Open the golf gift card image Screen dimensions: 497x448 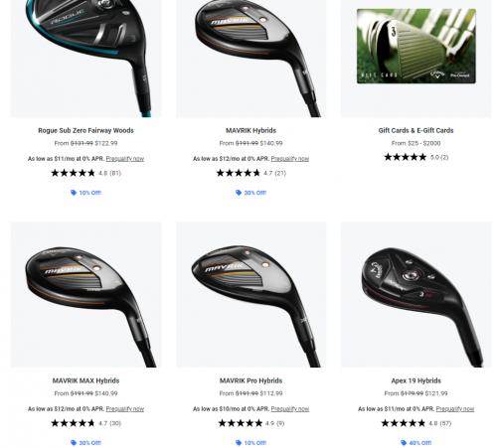tap(416, 46)
